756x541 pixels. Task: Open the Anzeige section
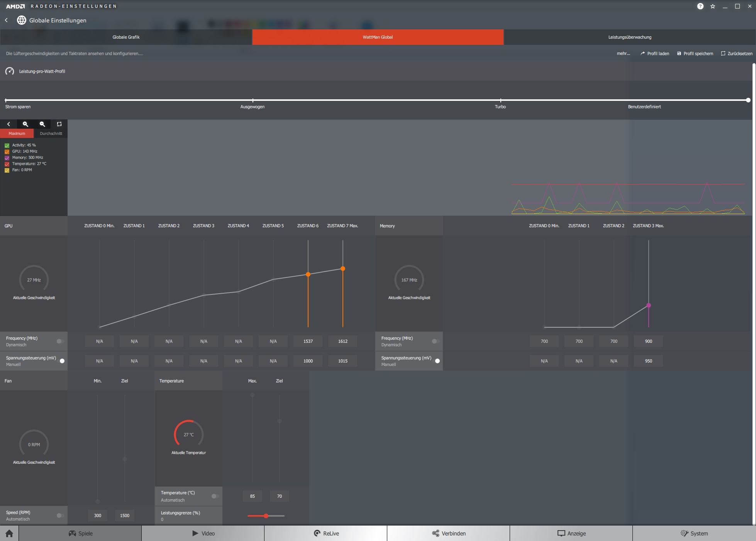[571, 533]
